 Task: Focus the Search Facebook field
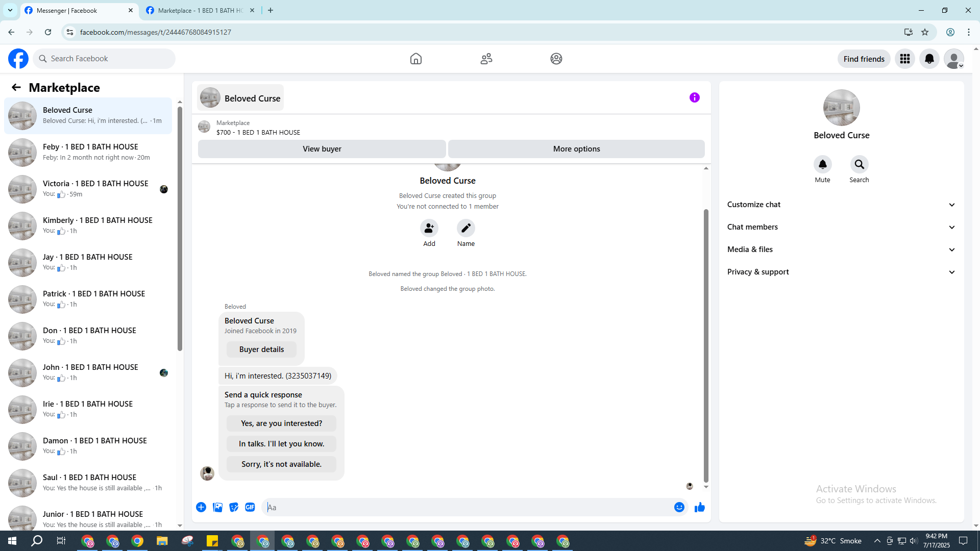pos(104,59)
